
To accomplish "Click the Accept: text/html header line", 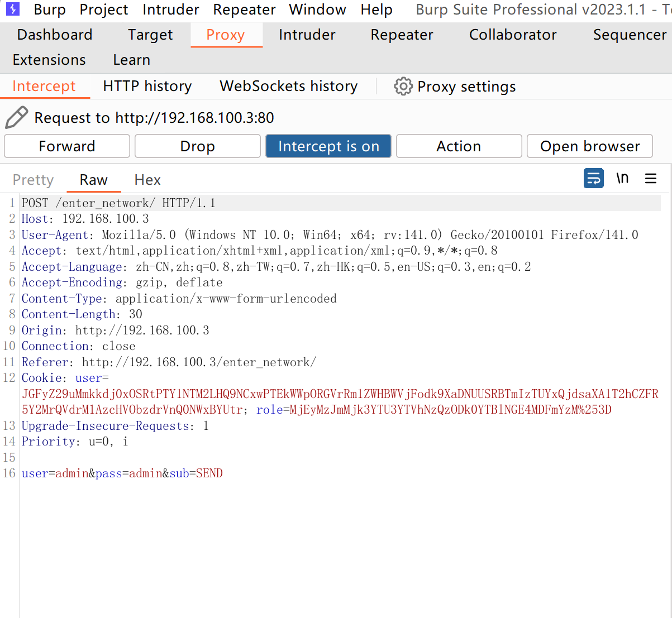I will 260,251.
